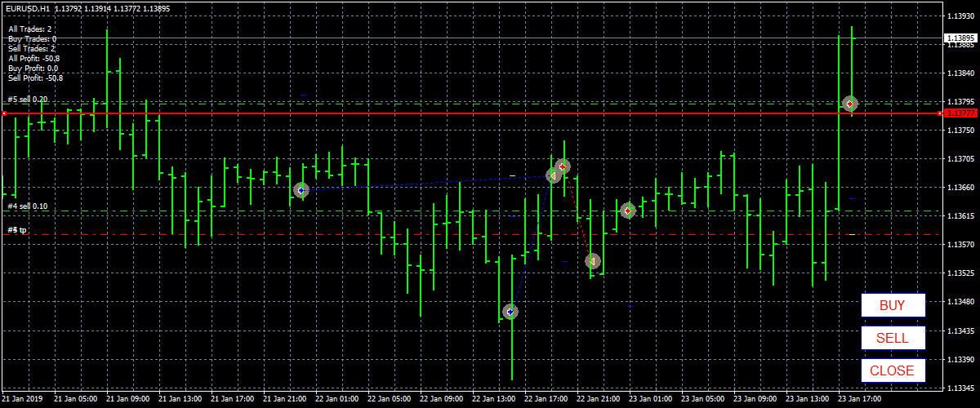The height and width of the screenshot is (408, 980).
Task: Click the 'All Trades: 2' text
Action: point(30,29)
